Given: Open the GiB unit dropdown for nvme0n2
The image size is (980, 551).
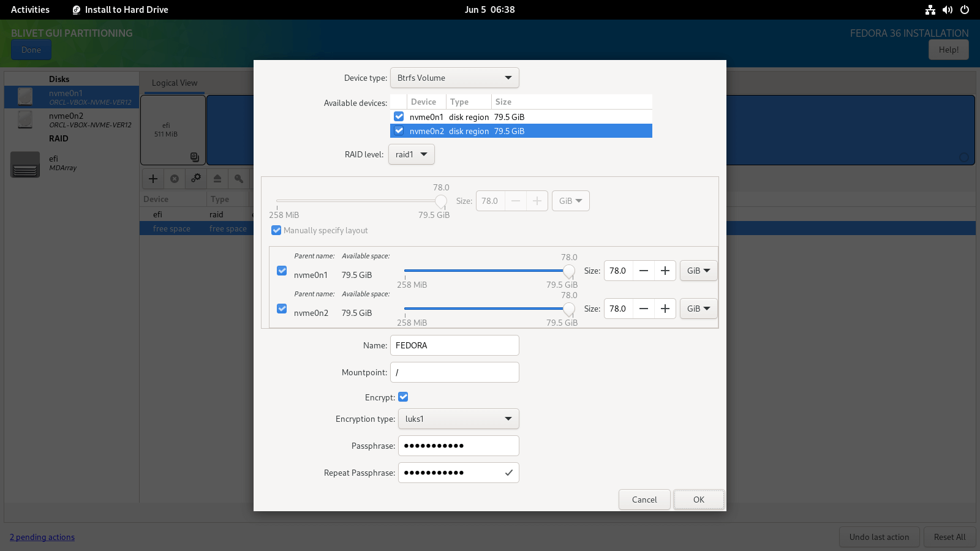Looking at the screenshot, I should [698, 309].
